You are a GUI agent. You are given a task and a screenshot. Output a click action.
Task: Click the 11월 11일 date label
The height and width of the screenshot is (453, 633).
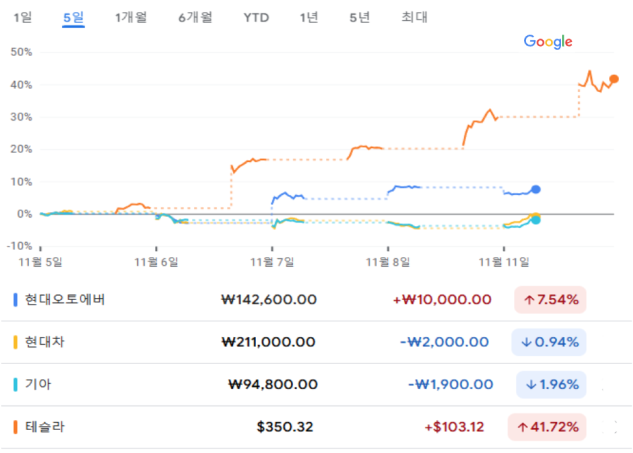[x=504, y=262]
